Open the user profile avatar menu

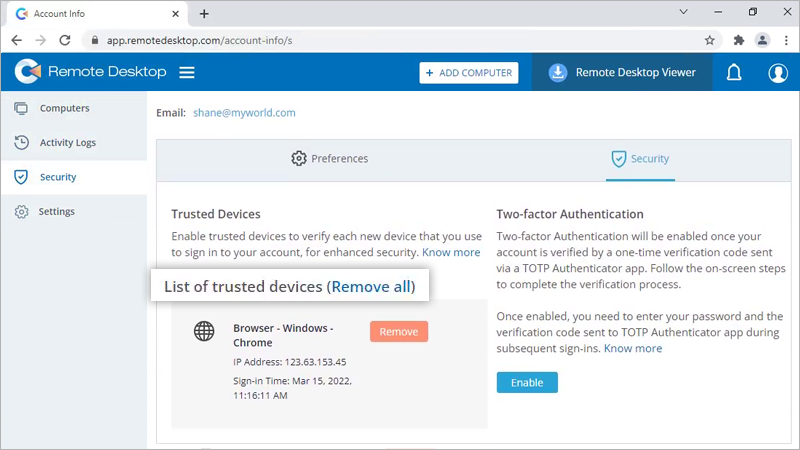pyautogui.click(x=778, y=72)
